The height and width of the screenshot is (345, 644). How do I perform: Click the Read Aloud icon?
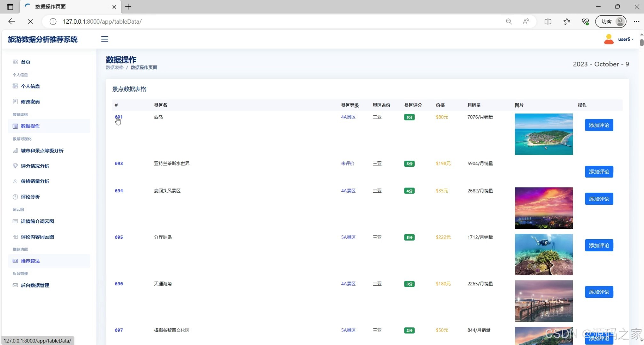[x=526, y=21]
